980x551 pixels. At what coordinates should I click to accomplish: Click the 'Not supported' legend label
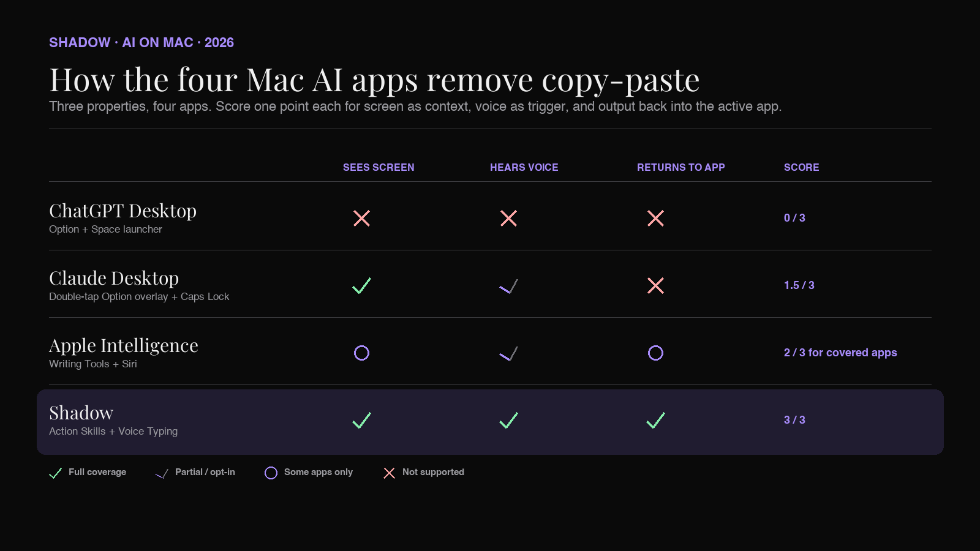(x=433, y=472)
